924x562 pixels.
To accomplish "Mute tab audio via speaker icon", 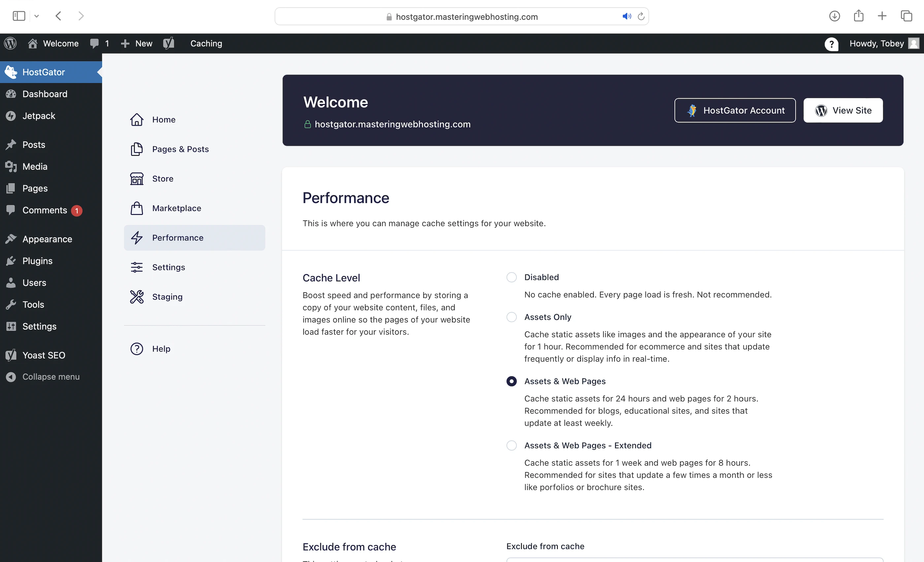I will click(x=626, y=16).
